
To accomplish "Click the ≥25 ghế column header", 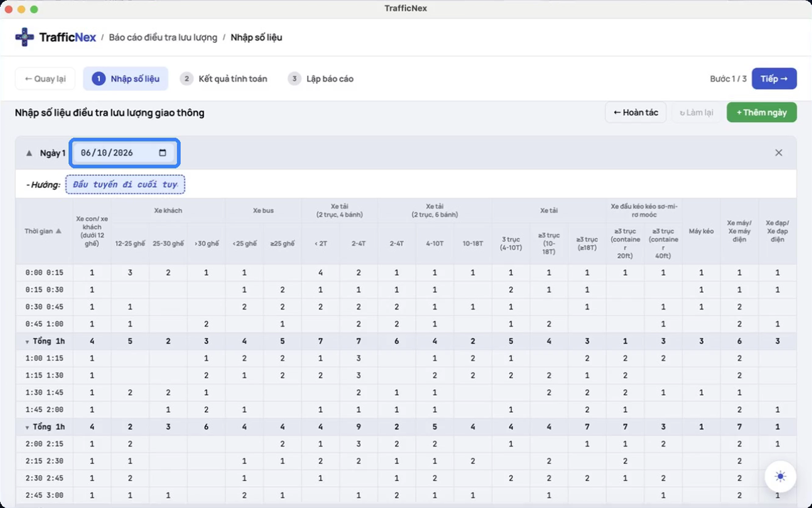I will (283, 244).
